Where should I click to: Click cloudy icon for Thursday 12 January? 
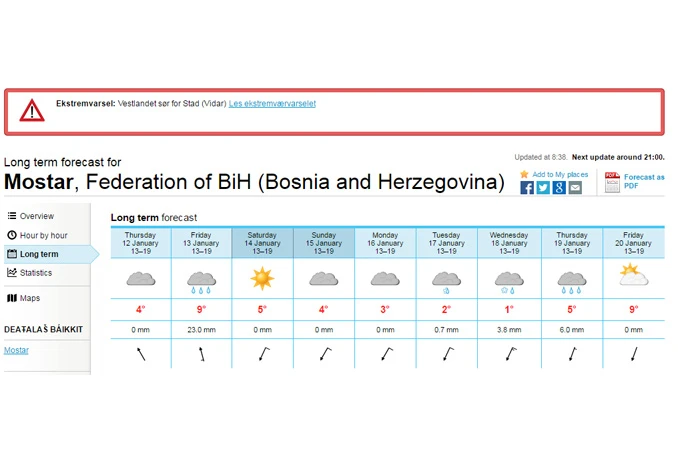[x=141, y=278]
